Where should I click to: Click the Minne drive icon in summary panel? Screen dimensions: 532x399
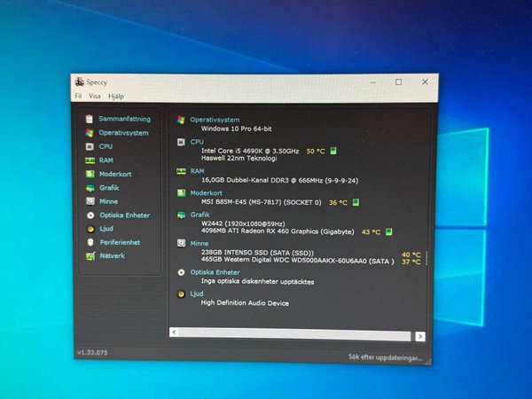click(x=181, y=243)
